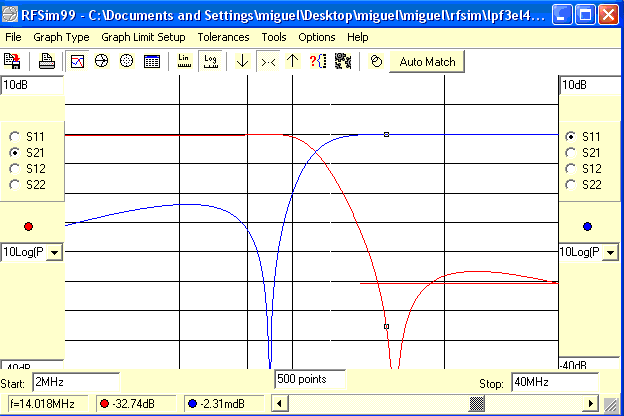Maximize the RFSim99 window
This screenshot has width=624, height=416.
585,15
